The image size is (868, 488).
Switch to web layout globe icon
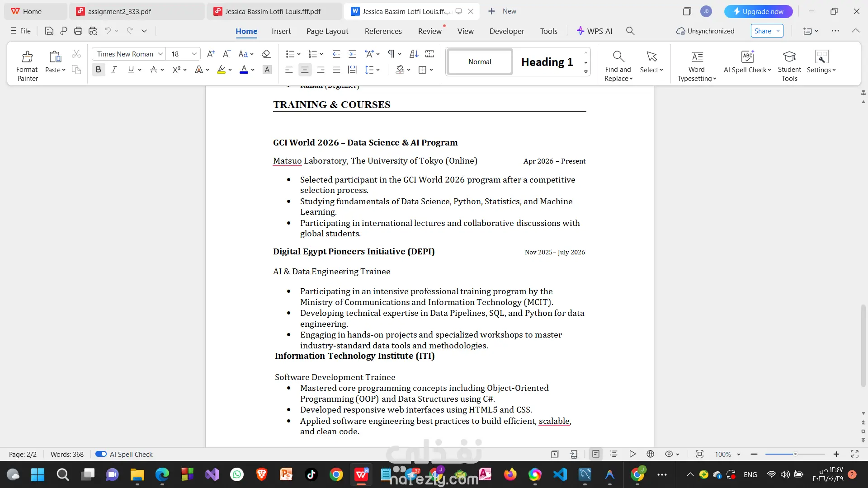651,454
